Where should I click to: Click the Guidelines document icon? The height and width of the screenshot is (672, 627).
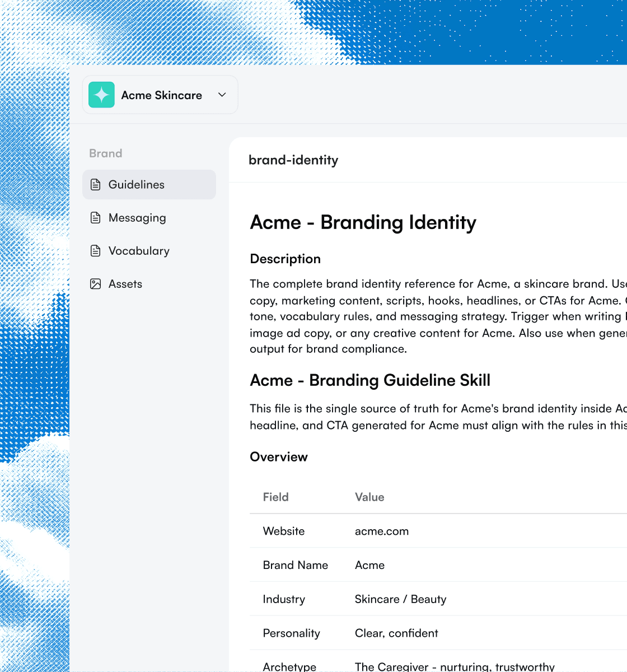tap(96, 184)
